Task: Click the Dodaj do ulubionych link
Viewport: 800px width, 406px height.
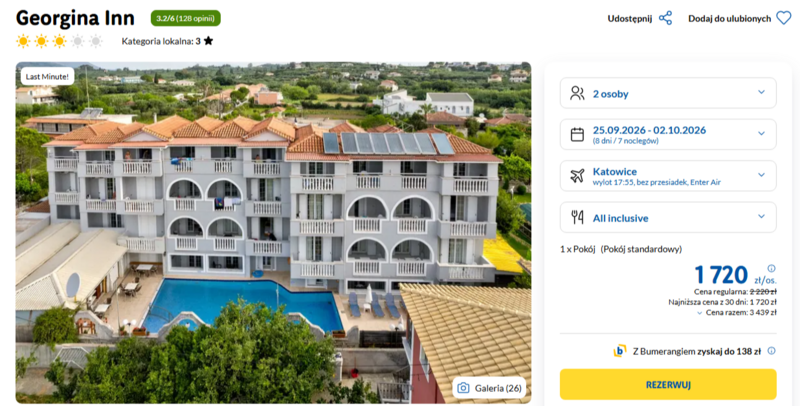Action: coord(730,18)
